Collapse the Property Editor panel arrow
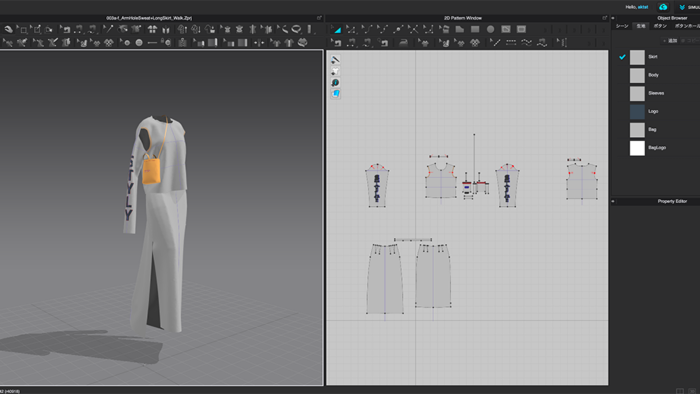700x394 pixels. 613,202
